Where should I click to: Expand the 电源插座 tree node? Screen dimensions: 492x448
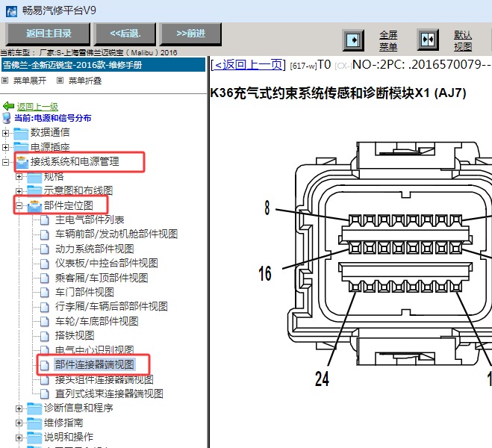click(5, 147)
